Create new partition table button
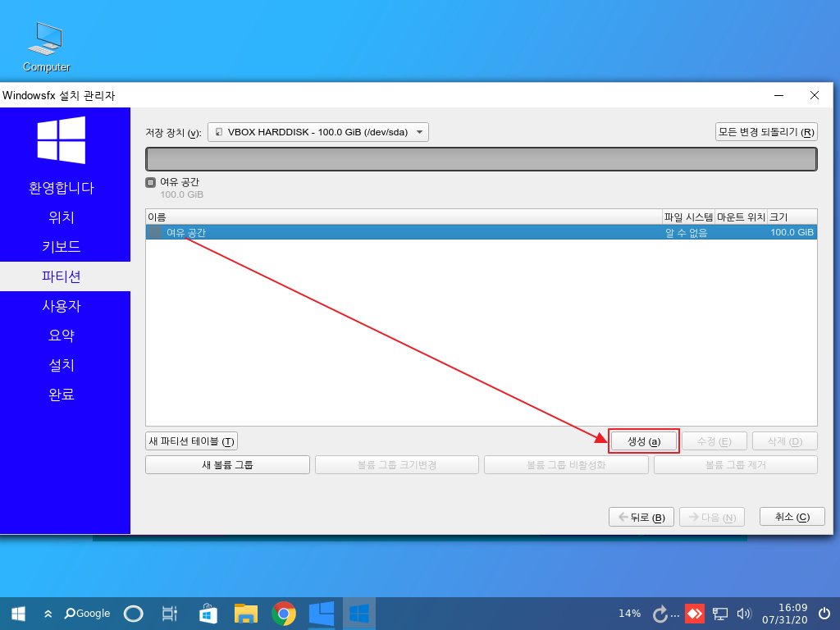The width and height of the screenshot is (840, 630). tap(191, 441)
